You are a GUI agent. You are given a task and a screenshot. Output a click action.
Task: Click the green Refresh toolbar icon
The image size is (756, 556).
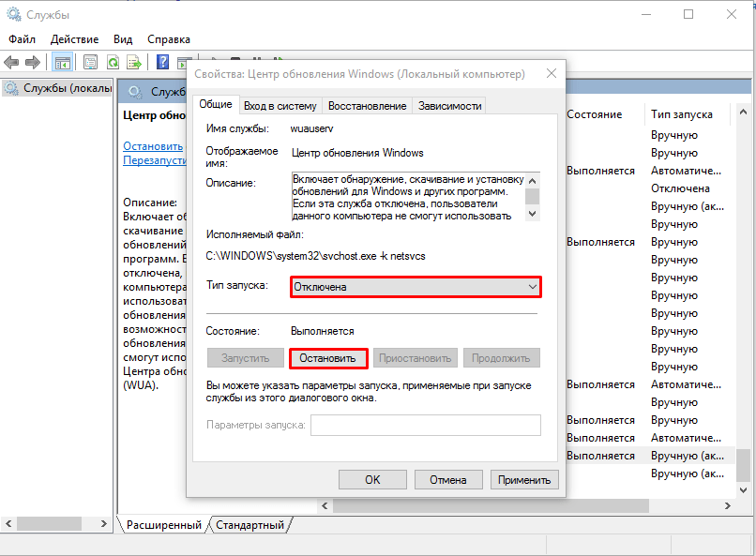coord(113,62)
